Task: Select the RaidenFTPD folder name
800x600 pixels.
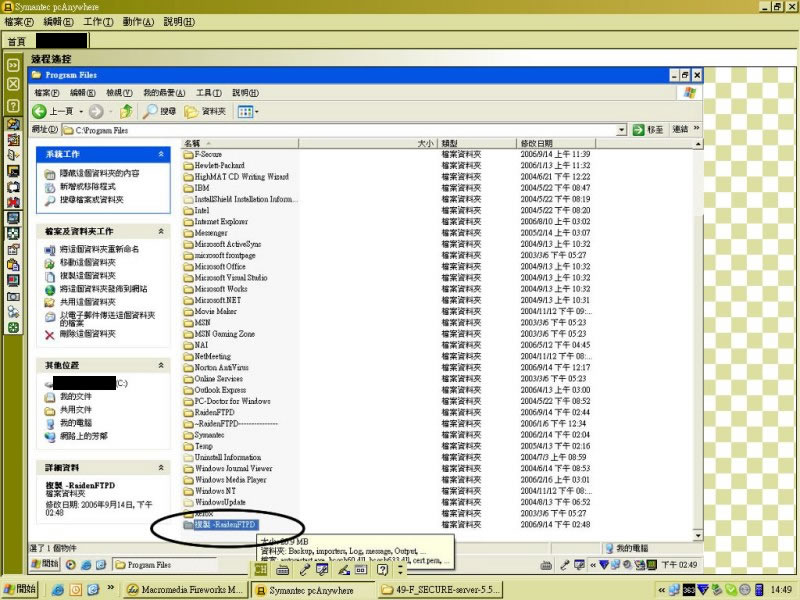Action: tap(214, 413)
